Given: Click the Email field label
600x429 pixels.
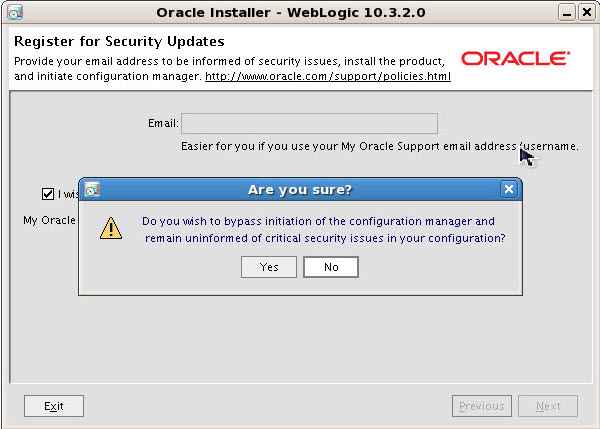Looking at the screenshot, I should [162, 123].
